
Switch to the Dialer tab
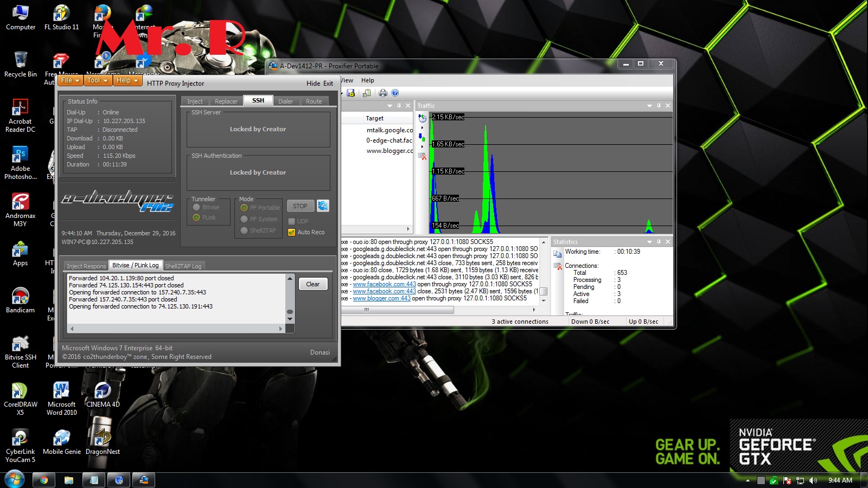[x=285, y=101]
